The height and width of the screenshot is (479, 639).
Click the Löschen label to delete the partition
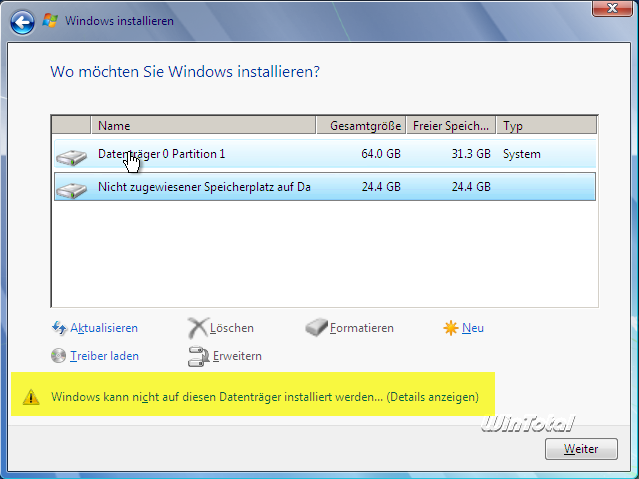point(231,328)
